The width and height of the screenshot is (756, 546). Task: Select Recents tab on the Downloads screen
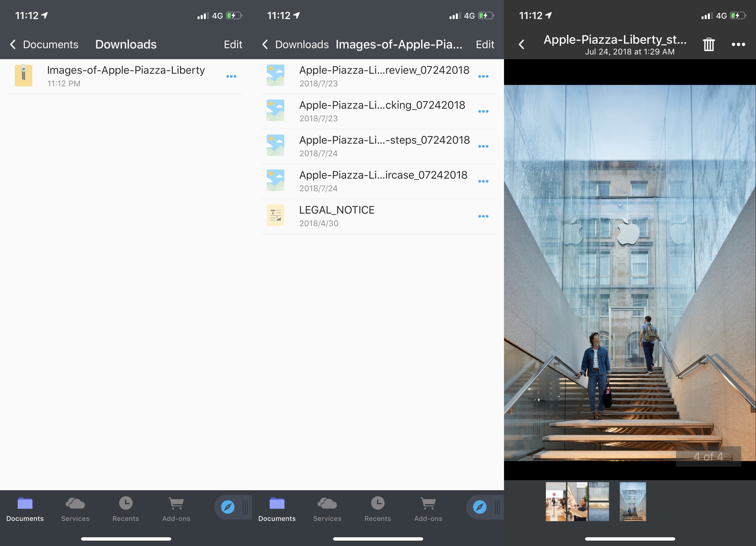[126, 509]
